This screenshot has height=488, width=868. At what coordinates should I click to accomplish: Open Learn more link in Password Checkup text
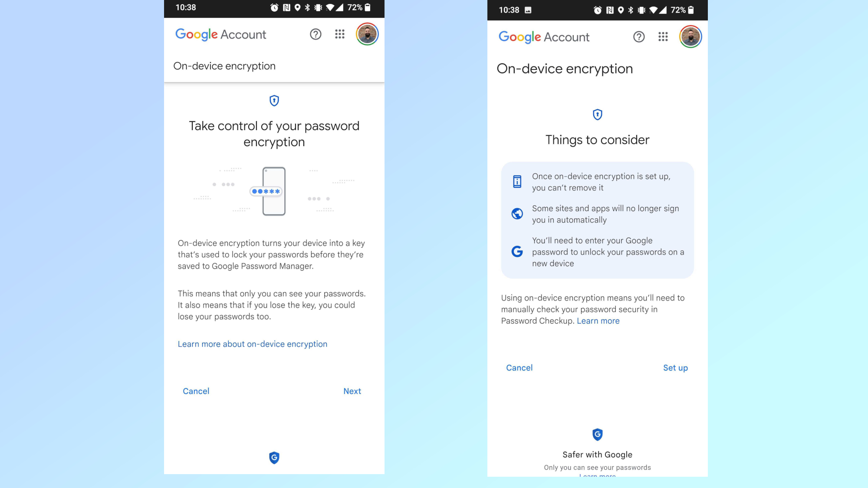tap(598, 321)
